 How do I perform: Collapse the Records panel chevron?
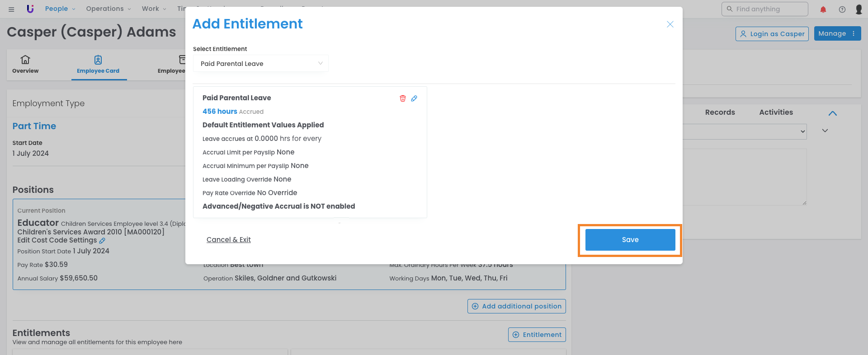pyautogui.click(x=833, y=113)
